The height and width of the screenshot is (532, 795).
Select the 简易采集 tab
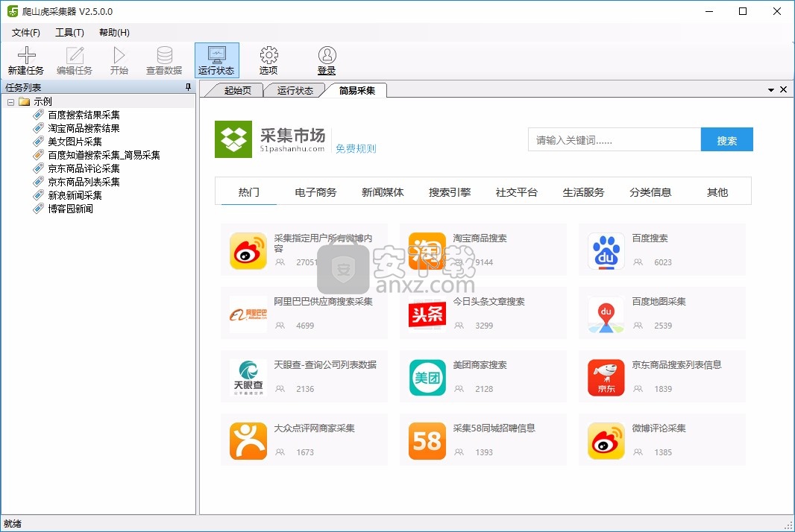357,90
